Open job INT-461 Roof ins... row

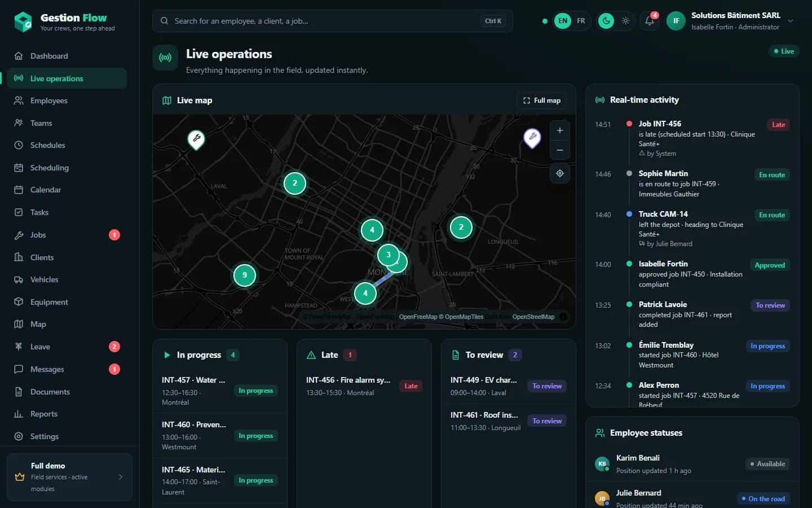tap(508, 421)
